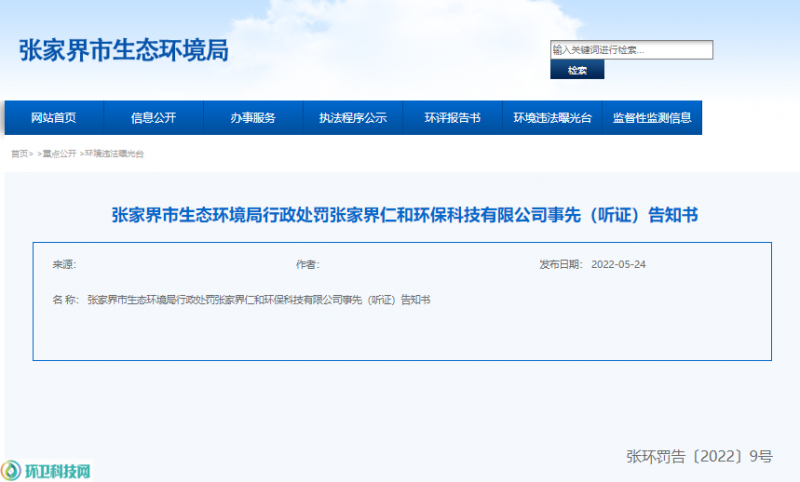Click the 首页 breadcrumb link
The width and height of the screenshot is (800, 482).
(x=19, y=154)
